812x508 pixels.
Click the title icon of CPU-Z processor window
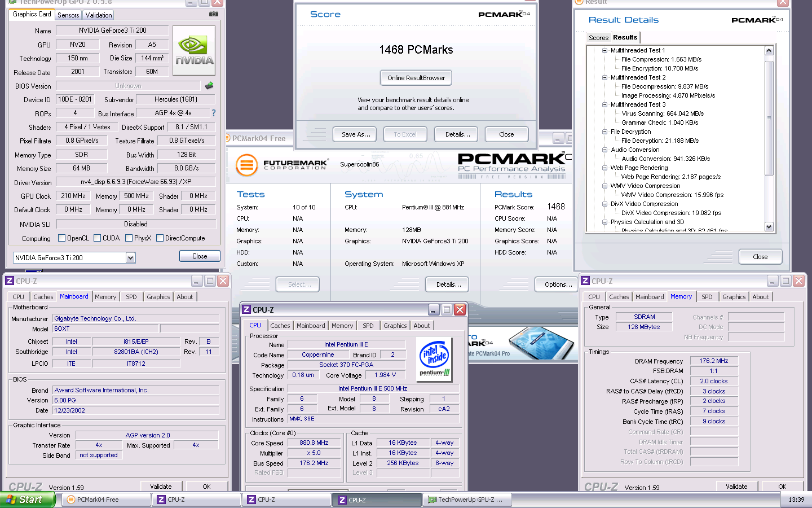[246, 309]
